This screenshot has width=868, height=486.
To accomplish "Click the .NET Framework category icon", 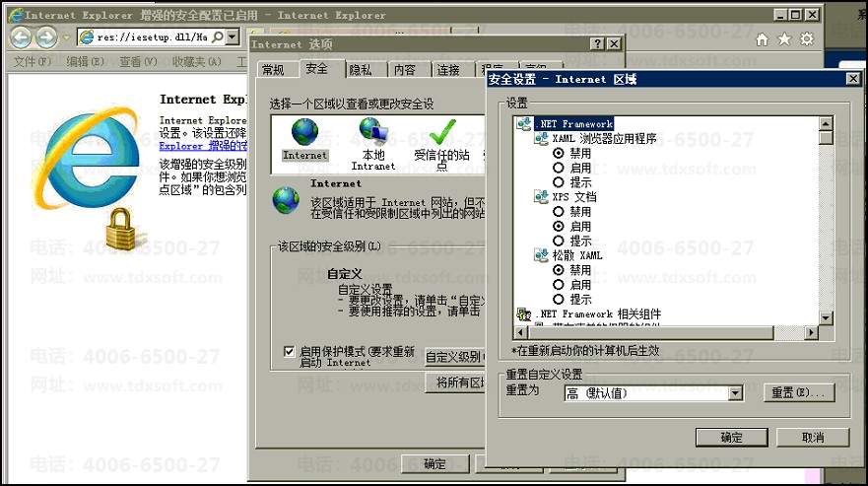I will click(x=524, y=123).
